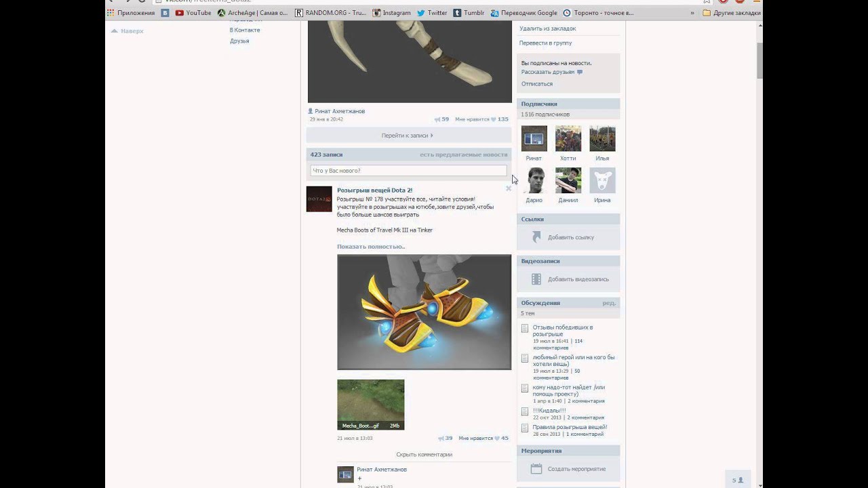Open the Торонто time bookmark
The width and height of the screenshot is (868, 488).
[598, 13]
